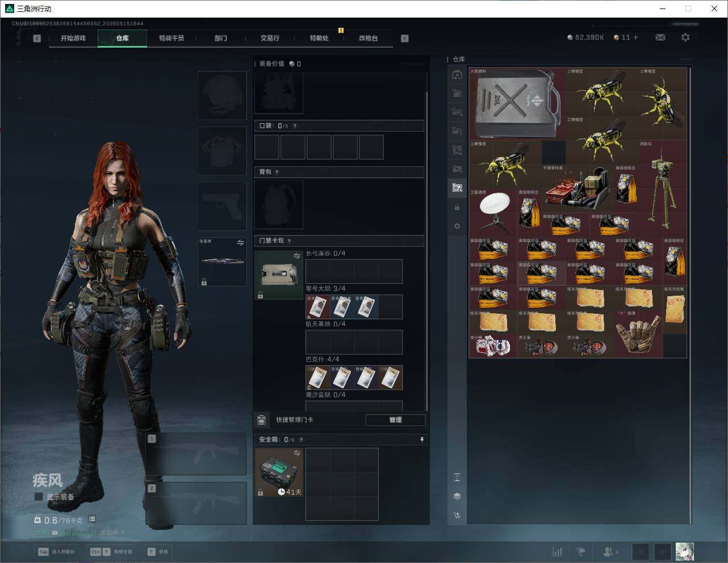Open the warehouse sidebar gear icon

pos(457,226)
